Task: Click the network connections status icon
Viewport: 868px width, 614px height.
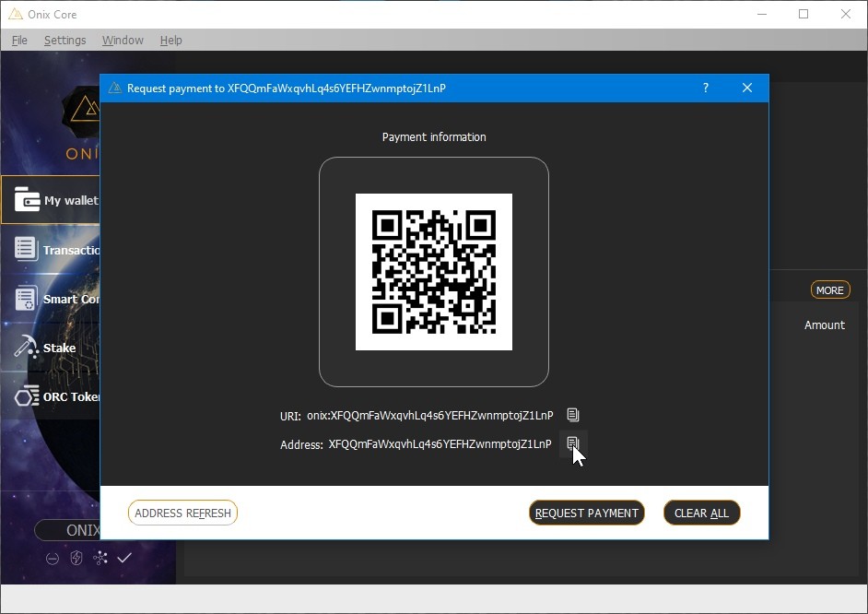Action: point(100,558)
